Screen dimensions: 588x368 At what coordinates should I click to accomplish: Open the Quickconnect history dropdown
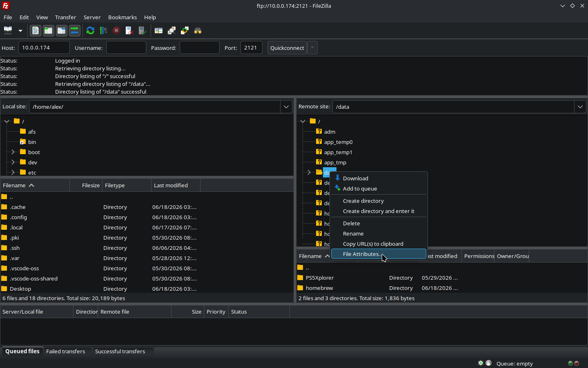pyautogui.click(x=312, y=48)
